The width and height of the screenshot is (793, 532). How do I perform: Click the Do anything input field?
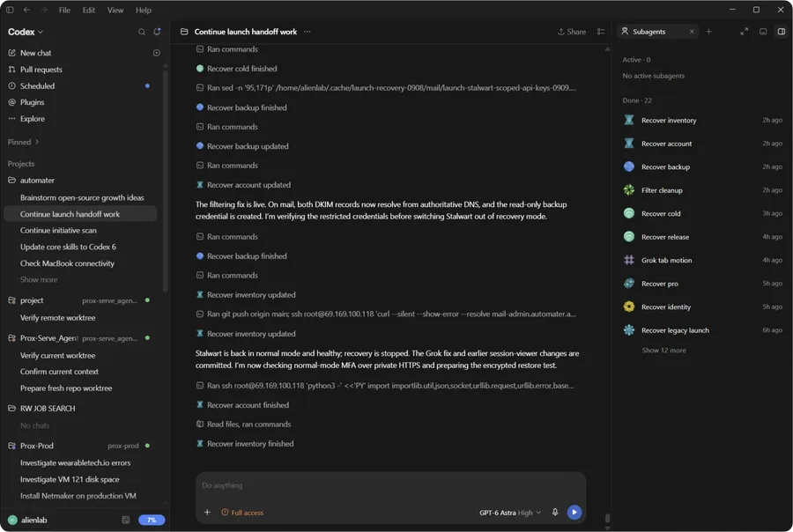[x=390, y=485]
